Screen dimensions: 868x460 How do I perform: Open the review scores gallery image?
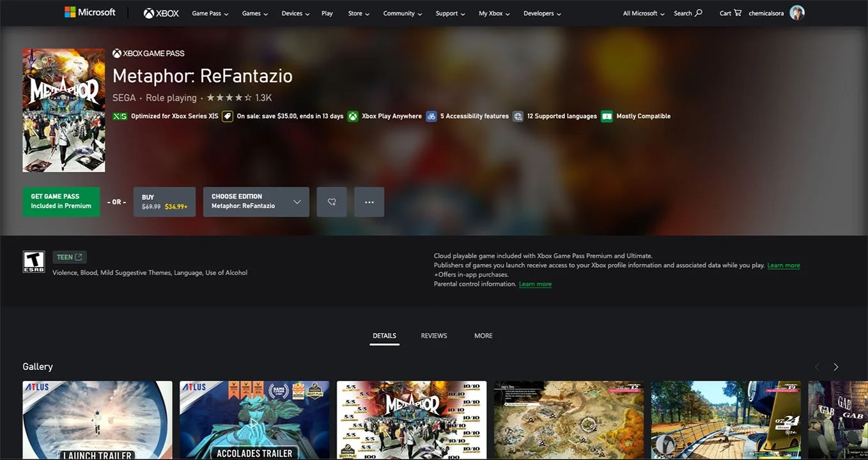click(412, 420)
